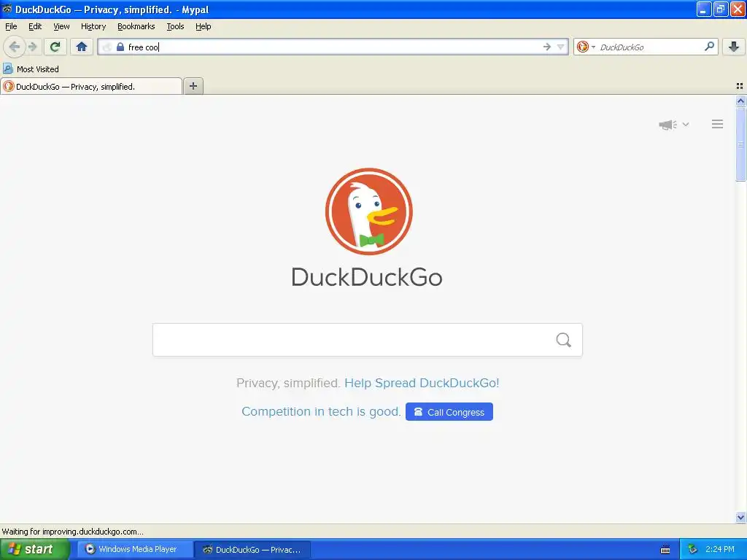Open the Edit menu

point(35,26)
